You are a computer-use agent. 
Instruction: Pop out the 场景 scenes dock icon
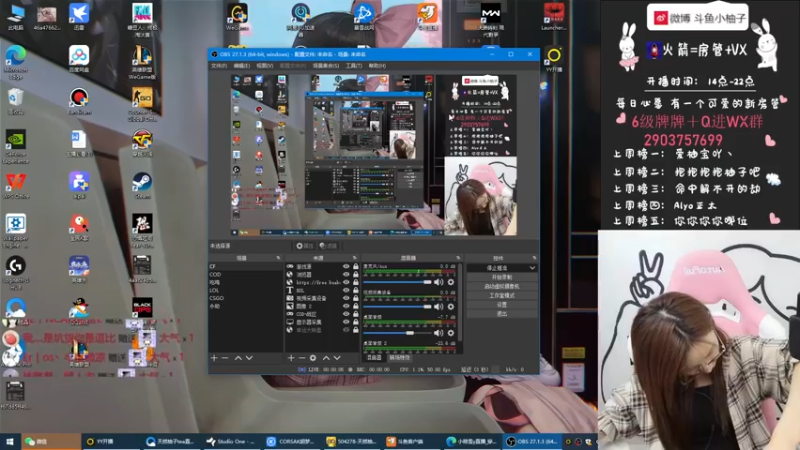click(278, 258)
